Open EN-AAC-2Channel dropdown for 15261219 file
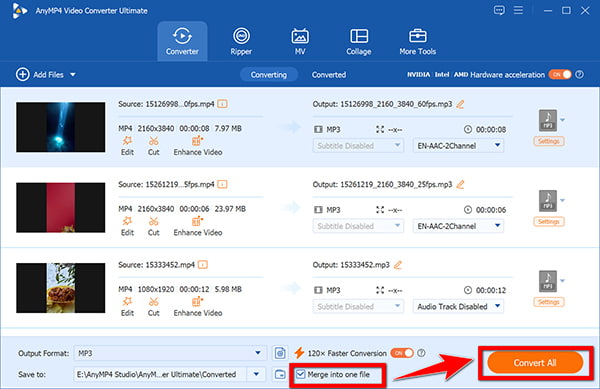Screen dimensions: 600x389 click(x=458, y=226)
